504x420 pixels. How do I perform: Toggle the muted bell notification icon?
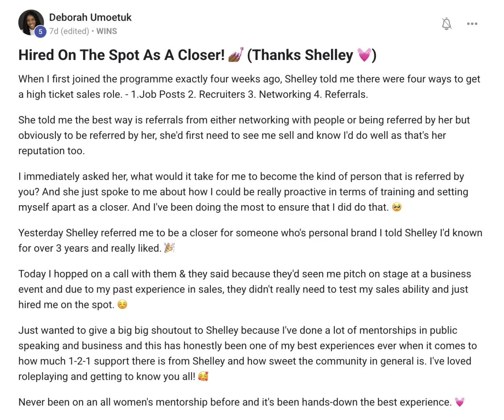447,24
